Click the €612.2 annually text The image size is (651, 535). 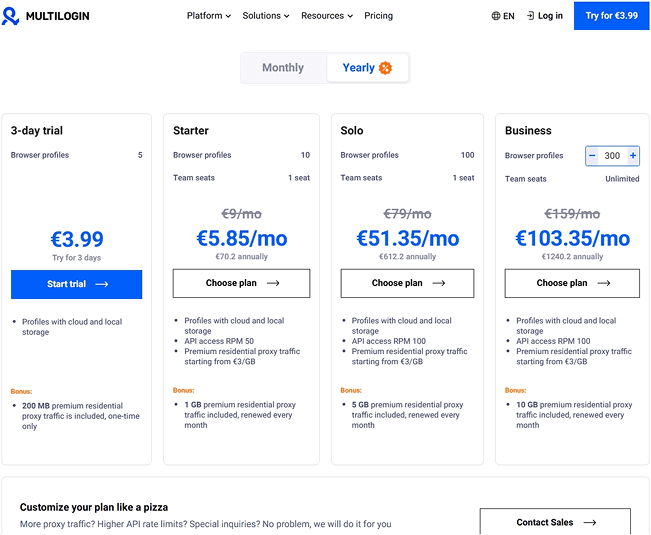(408, 257)
